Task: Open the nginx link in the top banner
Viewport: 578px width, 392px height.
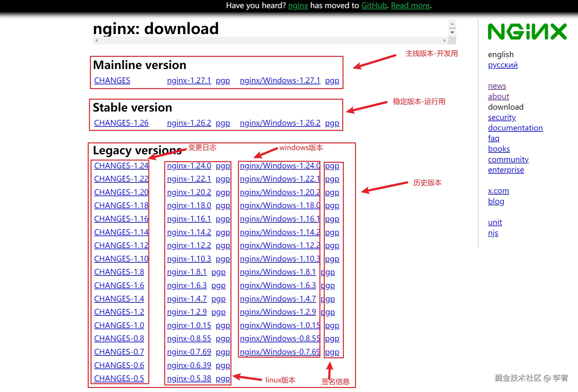Action: pos(298,6)
